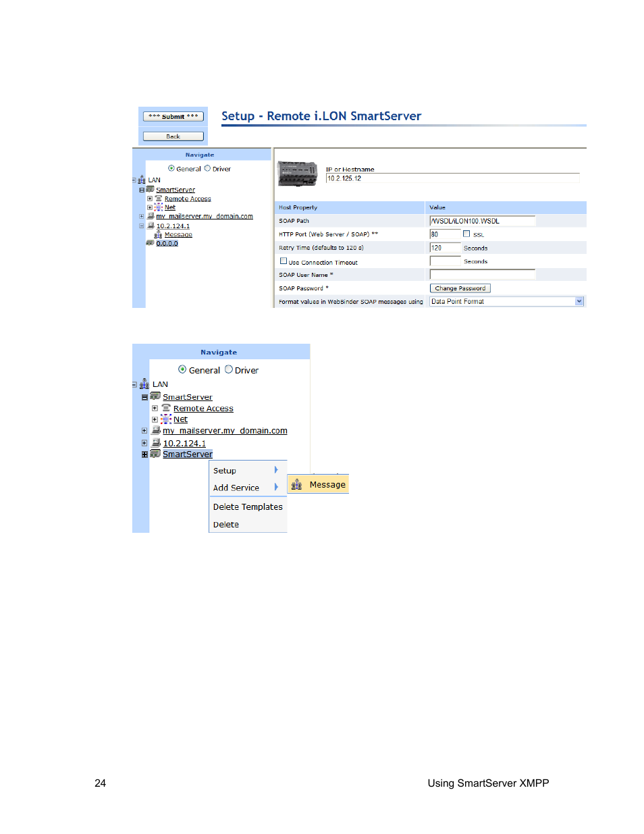The width and height of the screenshot is (644, 834).
Task: Click the highlighted SmartServer's device icon
Action: (x=155, y=454)
